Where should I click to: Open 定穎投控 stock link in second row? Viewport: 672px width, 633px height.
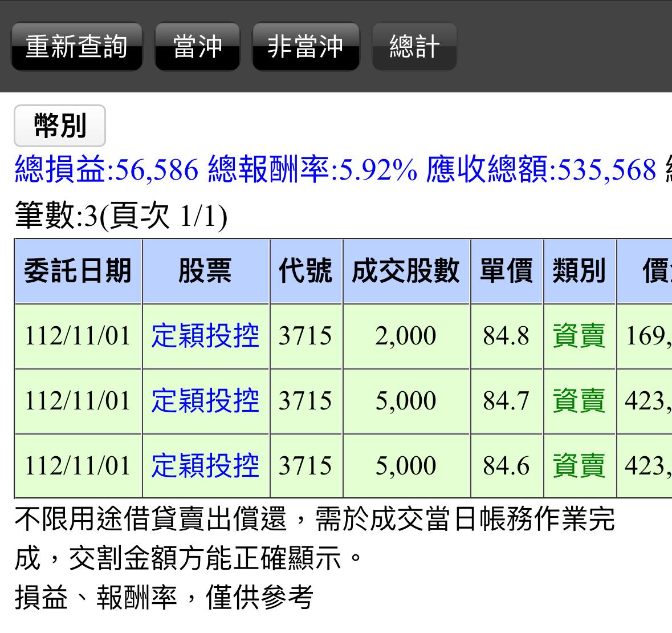pos(205,400)
